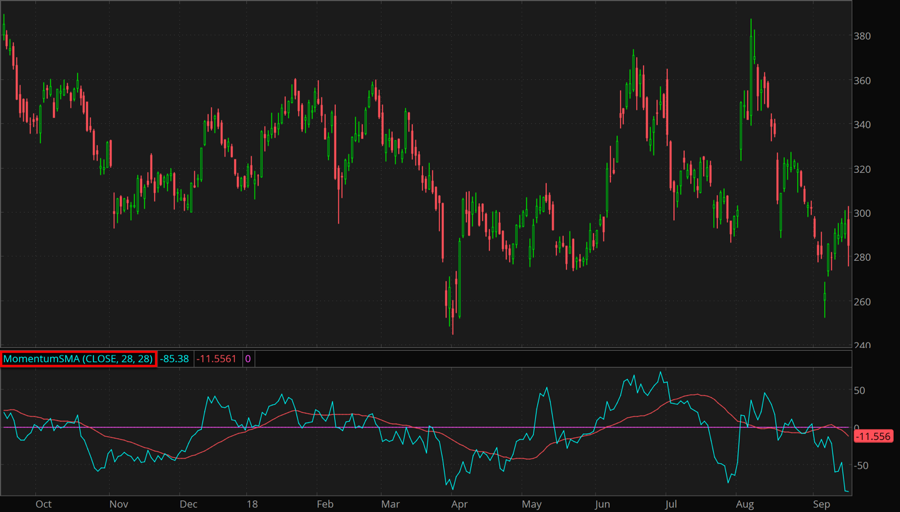
Task: Select the Dec label on time axis
Action: [x=188, y=504]
